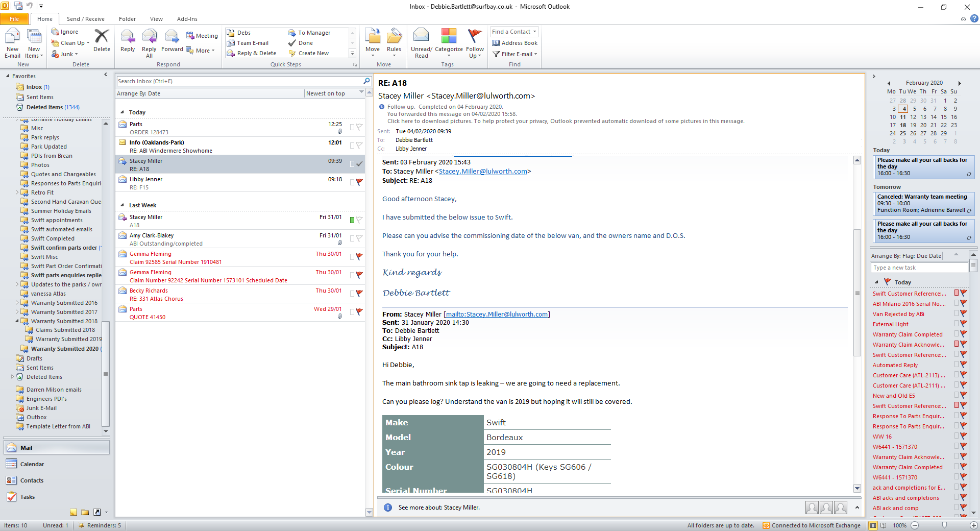Open Tasks in navigation pane
This screenshot has height=531, width=980.
coord(57,497)
